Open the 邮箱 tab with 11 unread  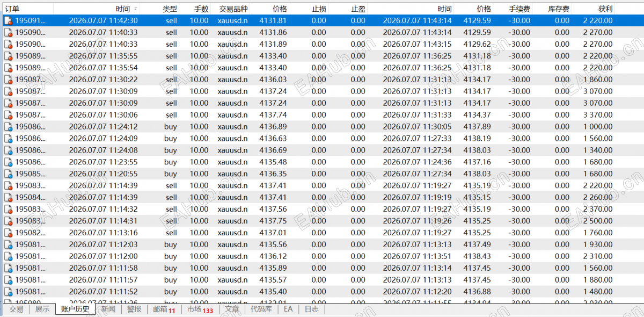164,309
